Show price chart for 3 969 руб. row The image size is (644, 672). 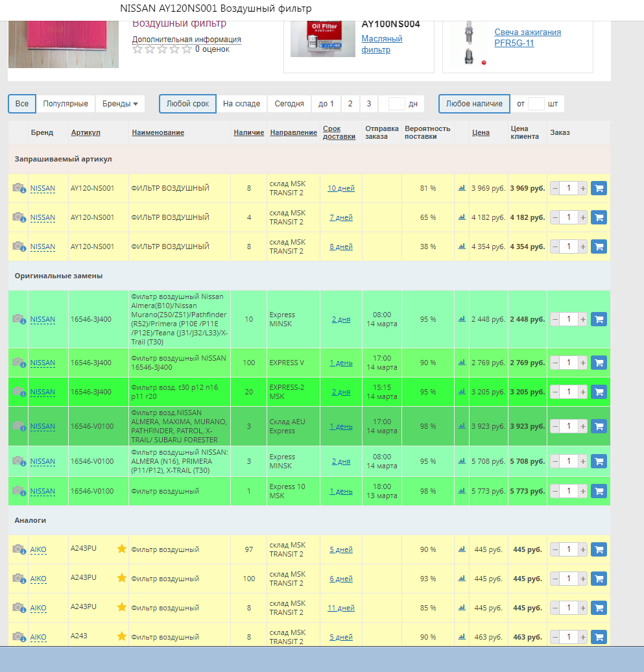coord(462,188)
